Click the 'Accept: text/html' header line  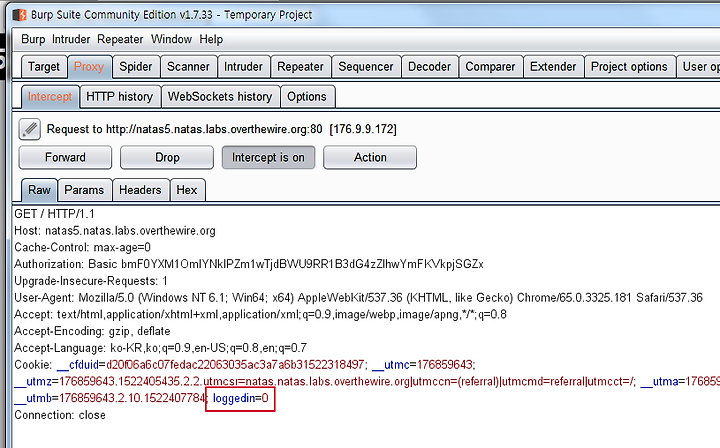pyautogui.click(x=260, y=314)
